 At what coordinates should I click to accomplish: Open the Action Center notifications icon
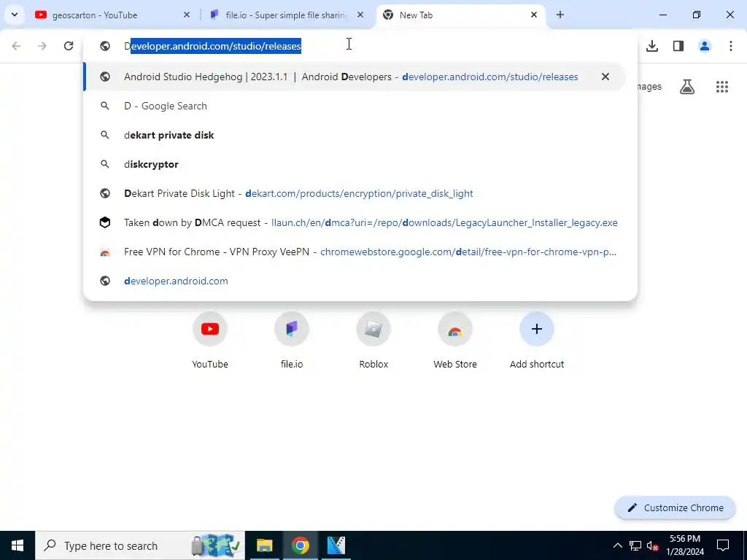click(x=723, y=545)
